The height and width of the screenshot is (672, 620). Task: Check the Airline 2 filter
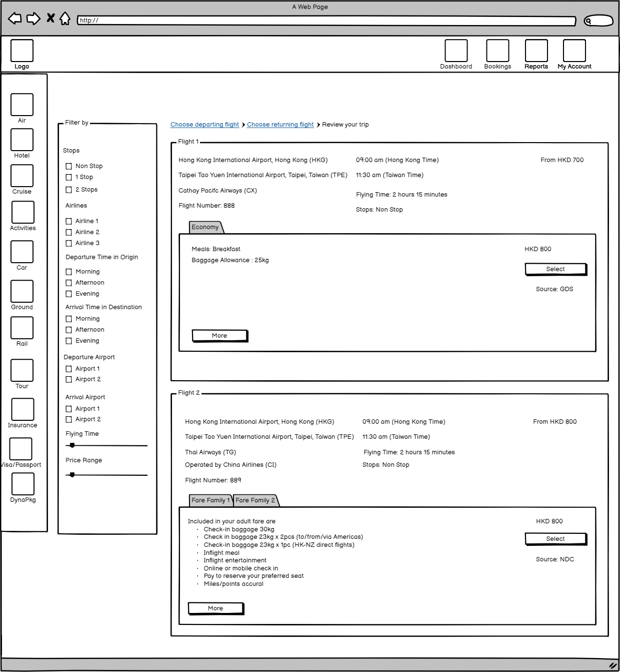pos(69,232)
